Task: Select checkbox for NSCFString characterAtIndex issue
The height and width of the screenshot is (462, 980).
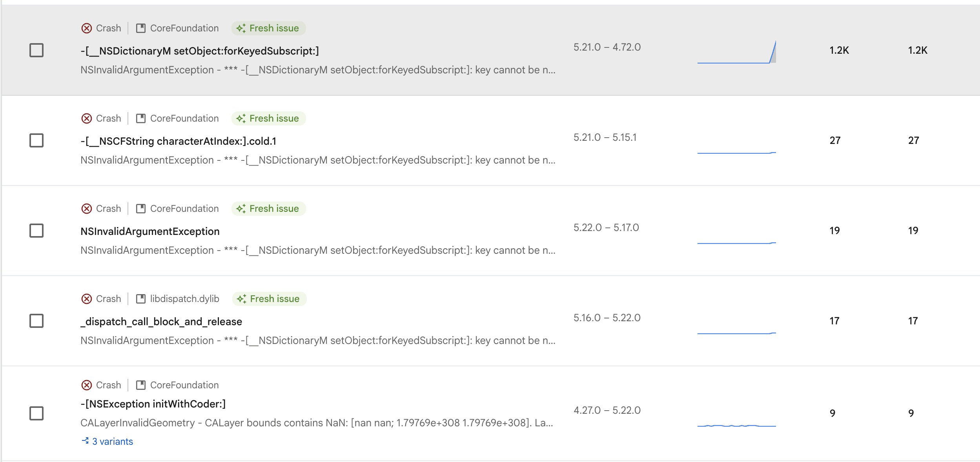Action: pos(36,140)
